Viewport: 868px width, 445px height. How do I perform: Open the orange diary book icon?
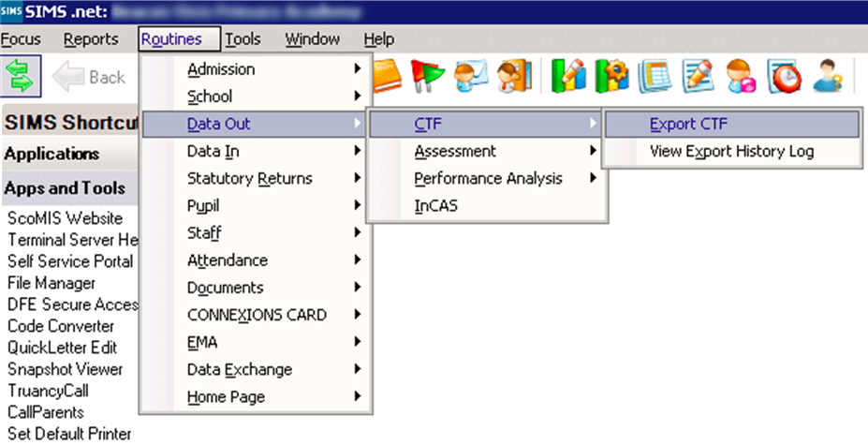(x=387, y=76)
